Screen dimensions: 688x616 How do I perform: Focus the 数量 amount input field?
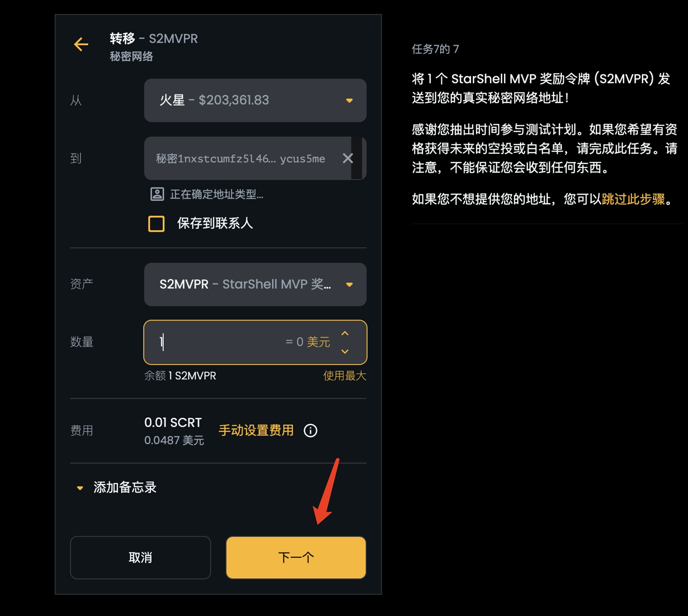pyautogui.click(x=217, y=342)
